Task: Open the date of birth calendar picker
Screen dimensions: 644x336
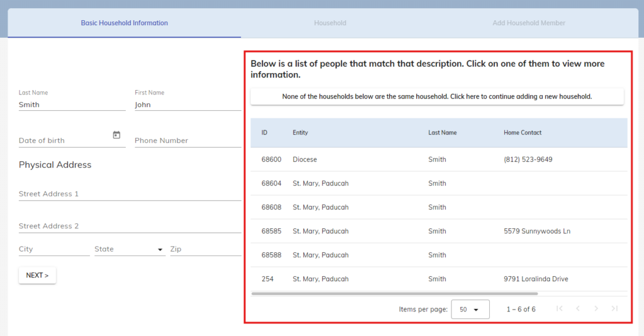Action: tap(116, 135)
